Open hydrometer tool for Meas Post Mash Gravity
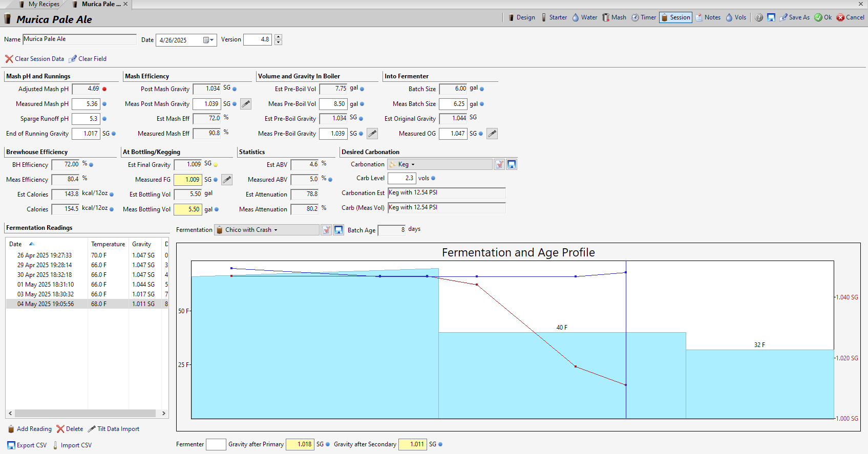Image resolution: width=868 pixels, height=454 pixels. 246,104
